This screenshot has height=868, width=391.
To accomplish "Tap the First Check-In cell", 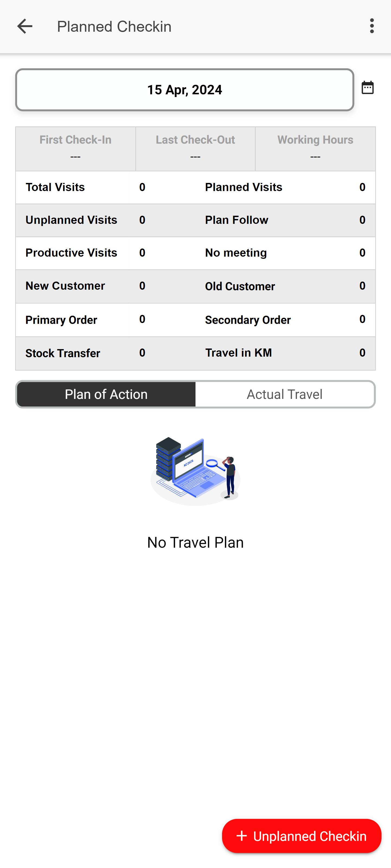I will [75, 148].
